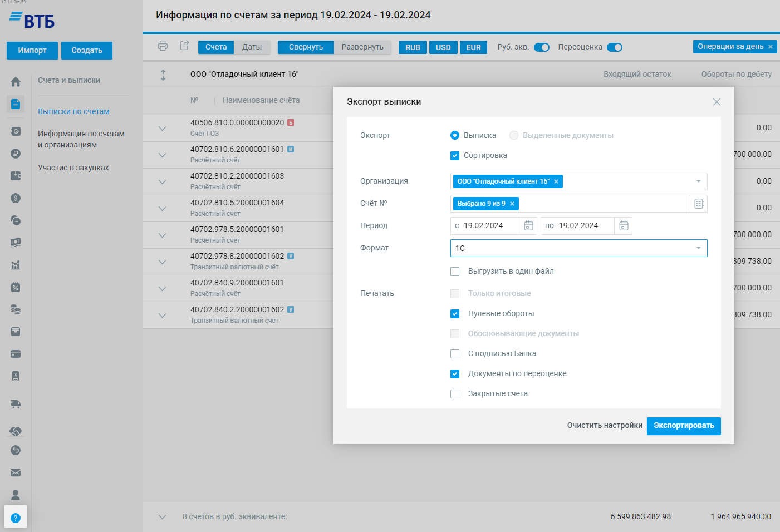Image resolution: width=780 pixels, height=532 pixels.
Task: Open the mail icon in the sidebar
Action: pos(16,472)
